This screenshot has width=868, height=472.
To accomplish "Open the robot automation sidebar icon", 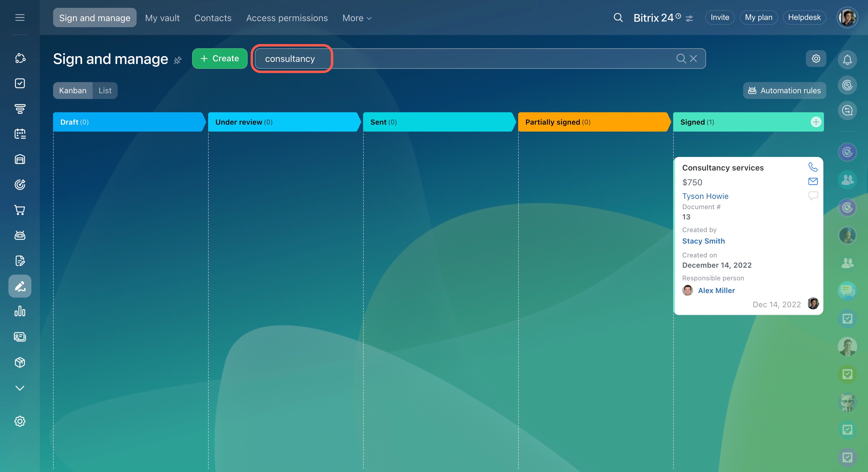I will (x=20, y=235).
